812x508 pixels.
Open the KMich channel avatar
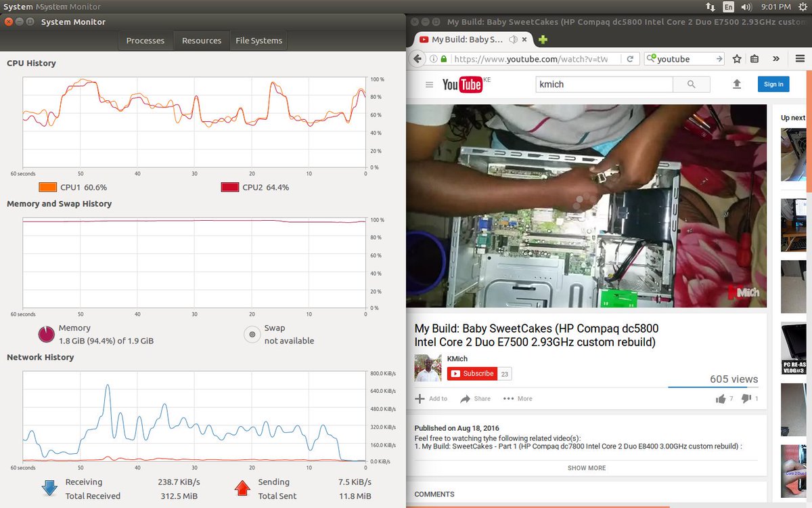(428, 368)
